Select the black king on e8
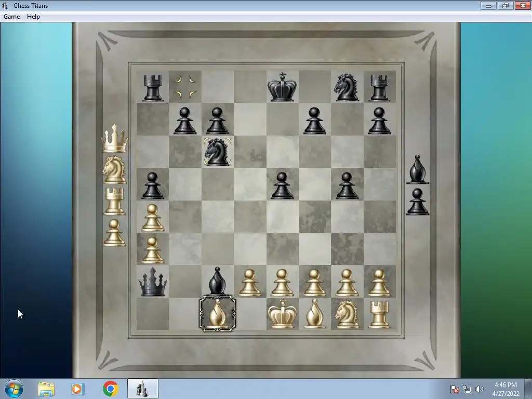The width and height of the screenshot is (532, 399). pos(282,87)
